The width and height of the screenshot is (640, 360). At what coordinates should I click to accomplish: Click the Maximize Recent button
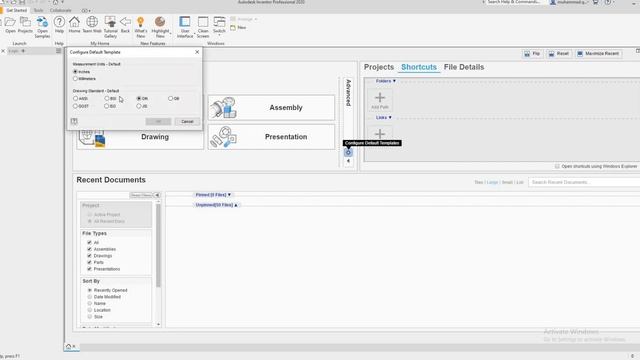[x=598, y=54]
